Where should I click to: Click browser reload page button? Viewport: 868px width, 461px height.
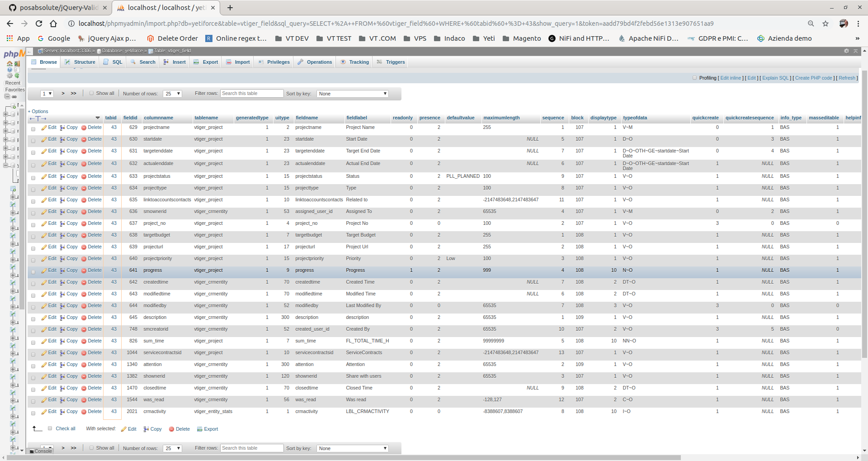point(39,24)
